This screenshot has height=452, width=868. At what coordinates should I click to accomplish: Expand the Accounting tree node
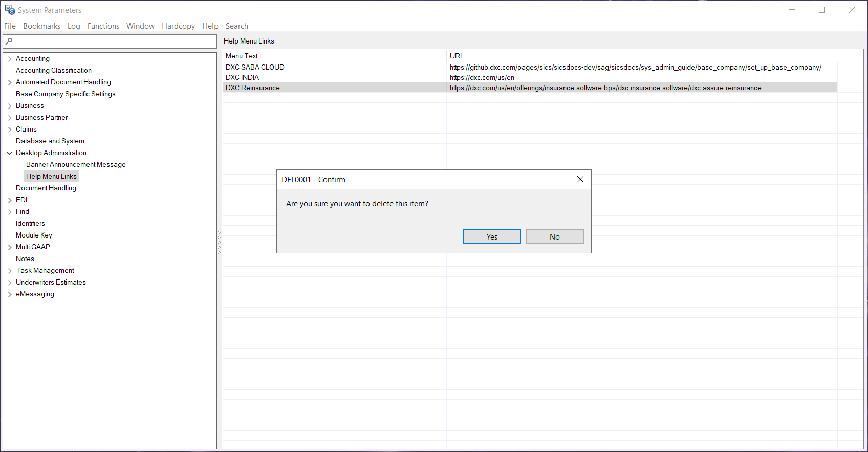[10, 59]
